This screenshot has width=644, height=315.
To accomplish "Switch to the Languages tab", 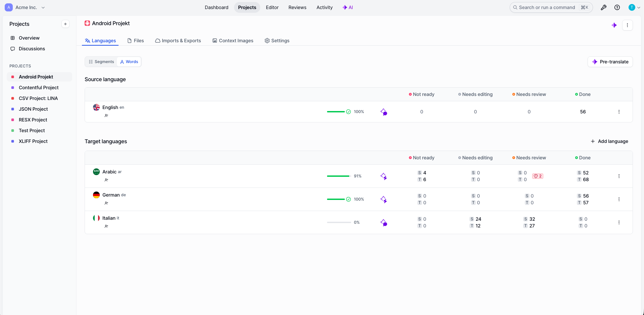I will pyautogui.click(x=100, y=41).
